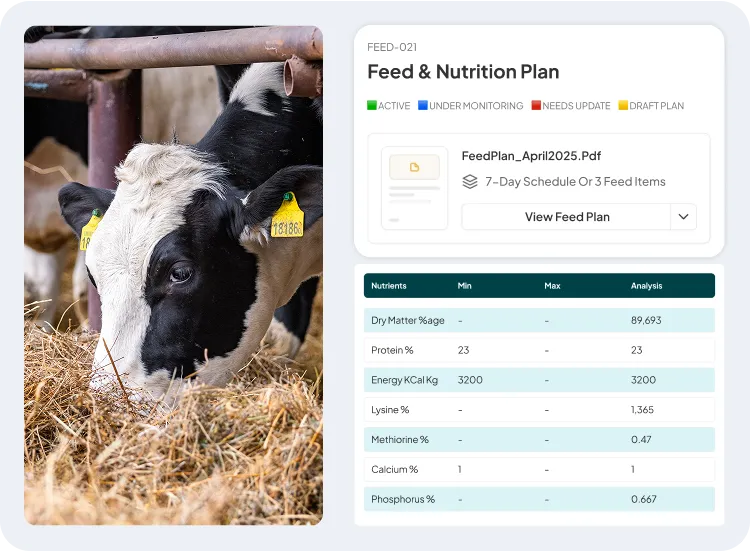The height and width of the screenshot is (551, 750).
Task: Select the Dry Matter %age row
Action: pyautogui.click(x=539, y=321)
